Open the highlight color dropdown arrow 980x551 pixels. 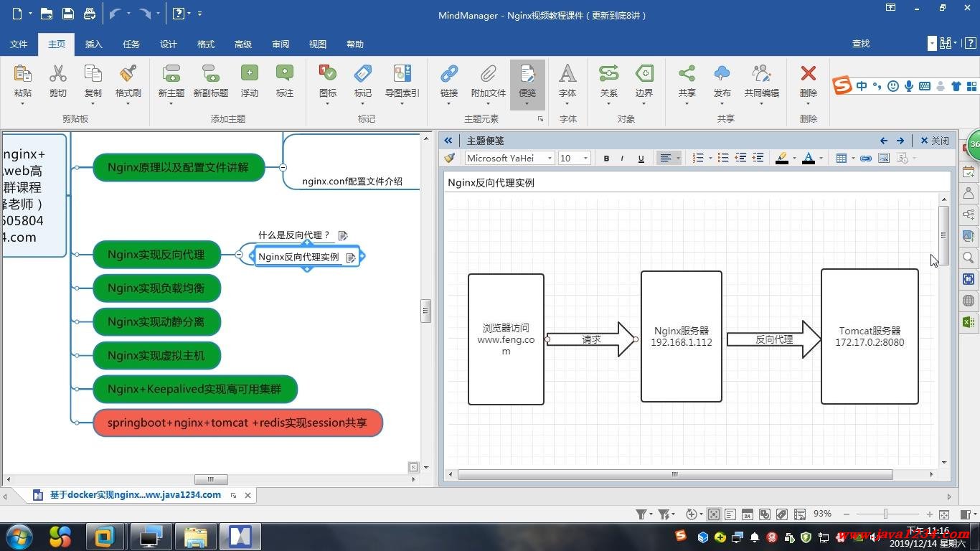tap(794, 158)
